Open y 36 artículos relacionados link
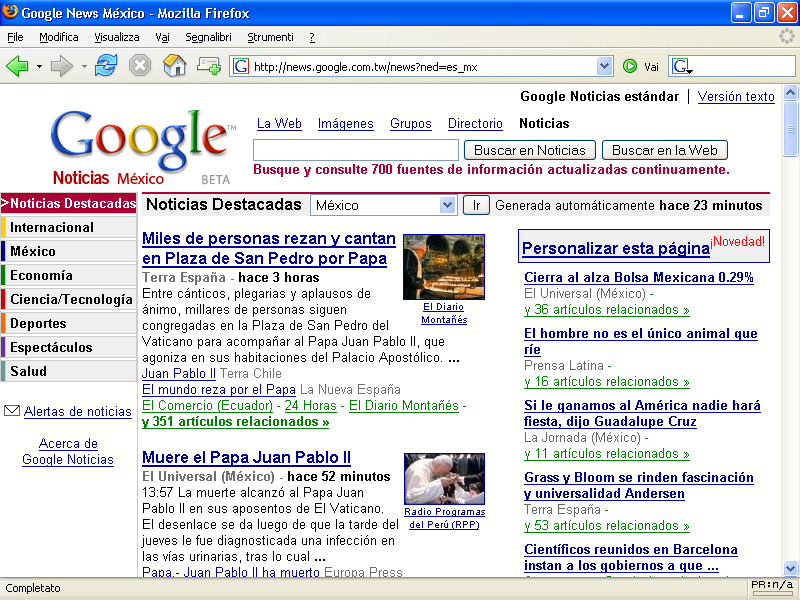 [x=607, y=309]
